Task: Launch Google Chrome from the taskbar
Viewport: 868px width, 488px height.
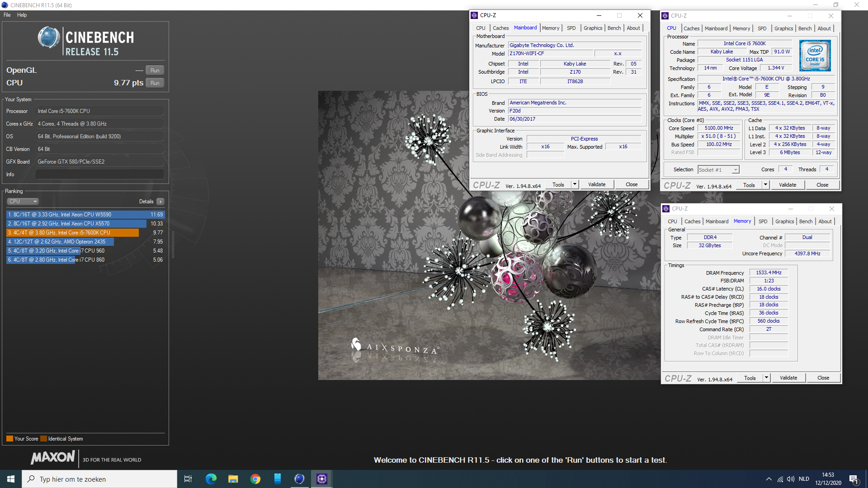Action: (255, 479)
